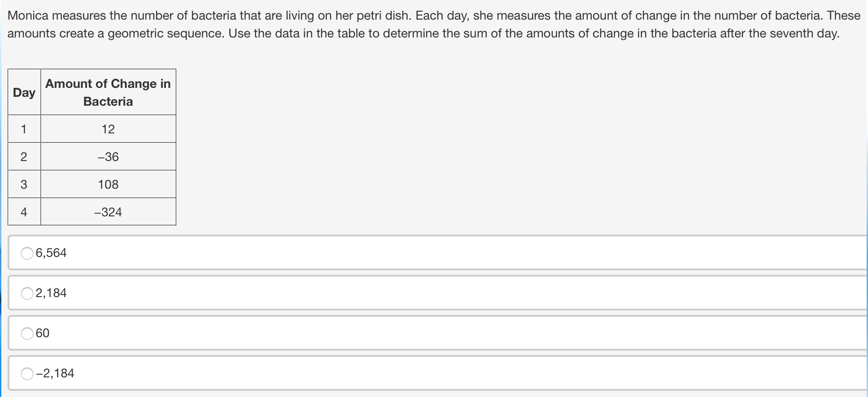868x397 pixels.
Task: Select the table cell showing 108
Action: [x=108, y=184]
